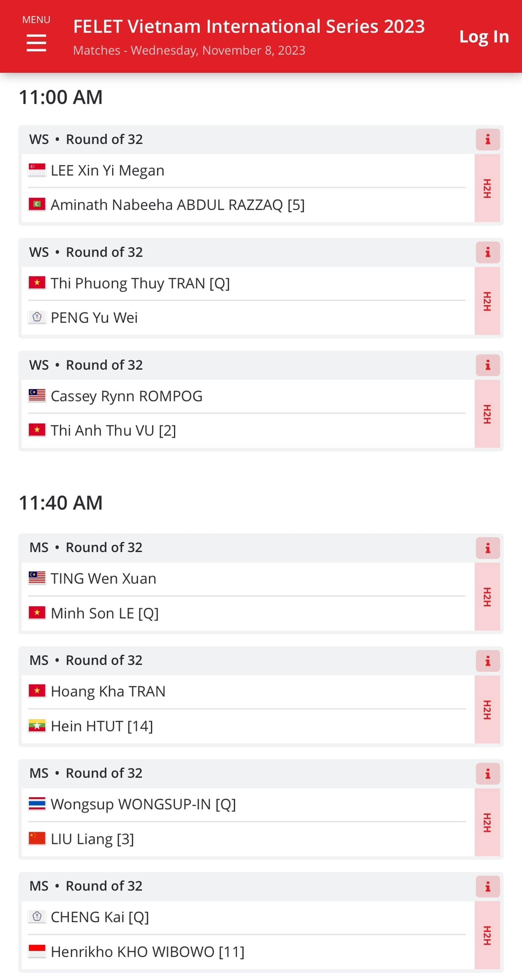Screen dimensions: 522x980
Task: Open the hamburger MENU icon
Action: 36,43
